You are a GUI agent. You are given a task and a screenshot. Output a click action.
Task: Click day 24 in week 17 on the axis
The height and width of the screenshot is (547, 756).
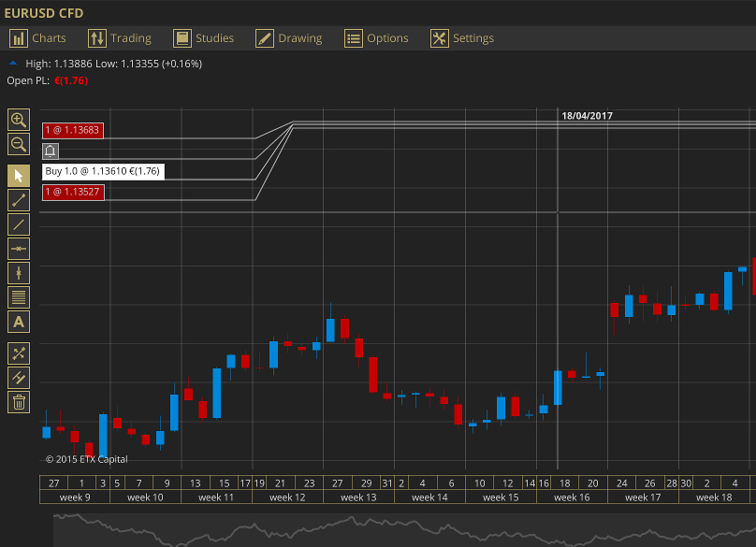pos(622,482)
